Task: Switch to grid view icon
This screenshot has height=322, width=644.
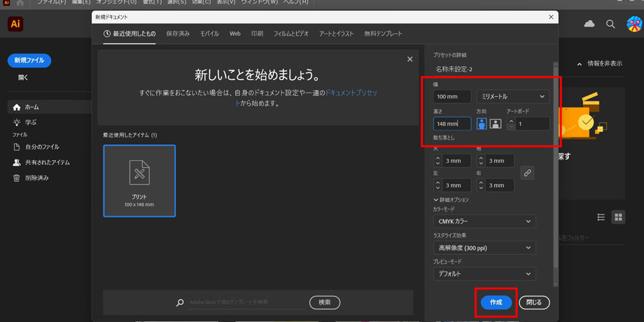Action: [619, 217]
